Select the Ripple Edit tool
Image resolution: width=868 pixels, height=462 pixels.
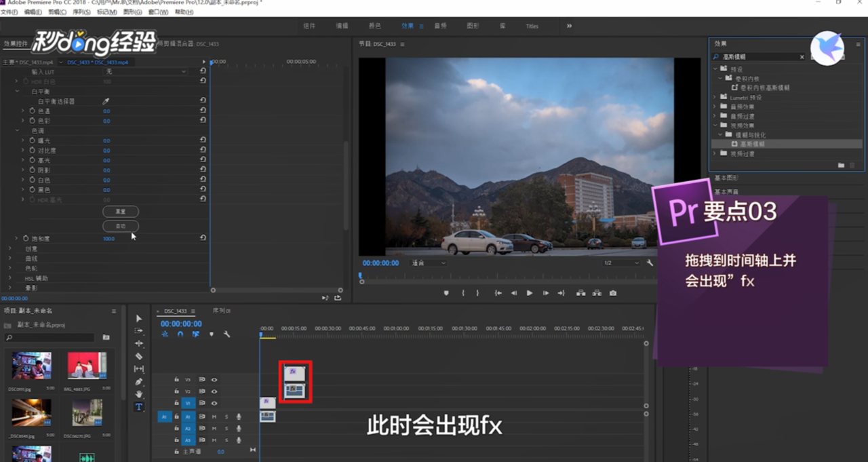[x=139, y=343]
